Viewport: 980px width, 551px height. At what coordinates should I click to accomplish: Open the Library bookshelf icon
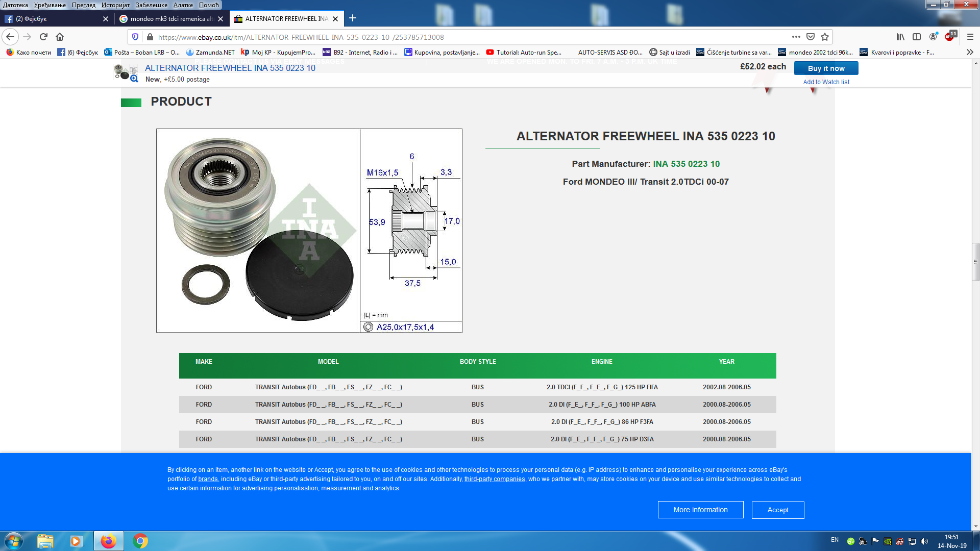[x=900, y=37]
